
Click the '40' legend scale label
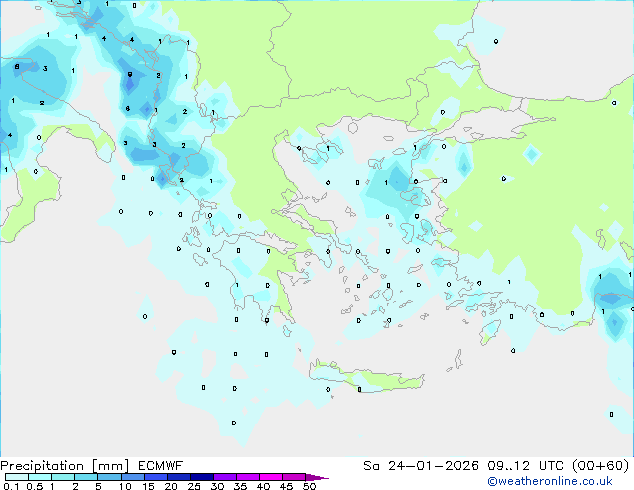coord(263,486)
